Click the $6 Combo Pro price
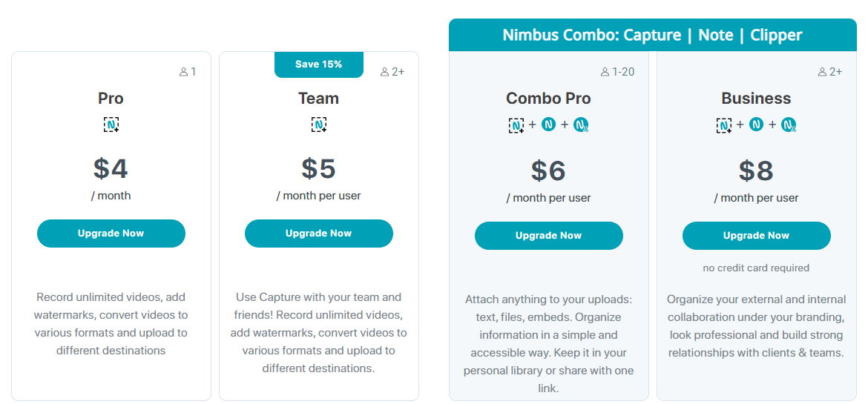The width and height of the screenshot is (868, 404). pyautogui.click(x=548, y=170)
